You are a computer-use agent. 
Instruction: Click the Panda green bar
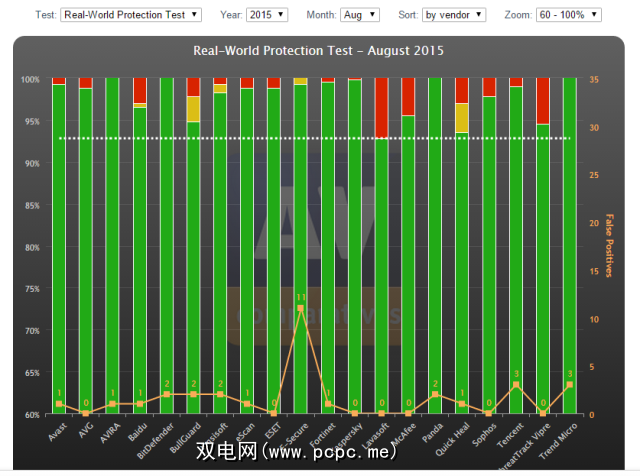pos(435,245)
